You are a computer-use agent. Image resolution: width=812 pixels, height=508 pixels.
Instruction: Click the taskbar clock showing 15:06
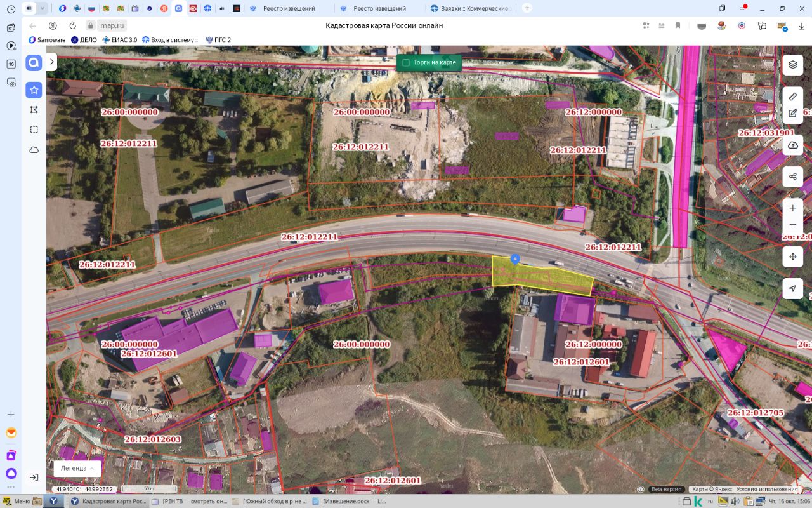click(791, 501)
